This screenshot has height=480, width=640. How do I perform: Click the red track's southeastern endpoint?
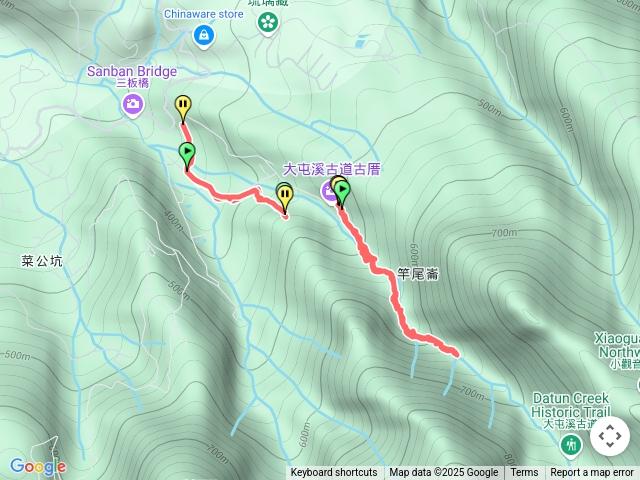click(456, 353)
